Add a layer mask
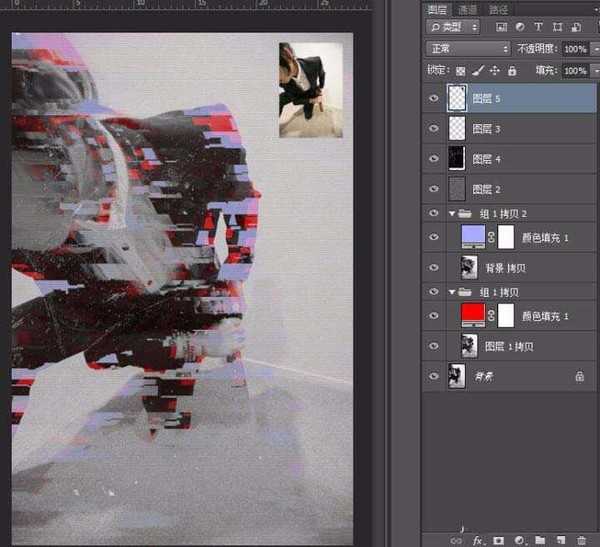 point(499,540)
